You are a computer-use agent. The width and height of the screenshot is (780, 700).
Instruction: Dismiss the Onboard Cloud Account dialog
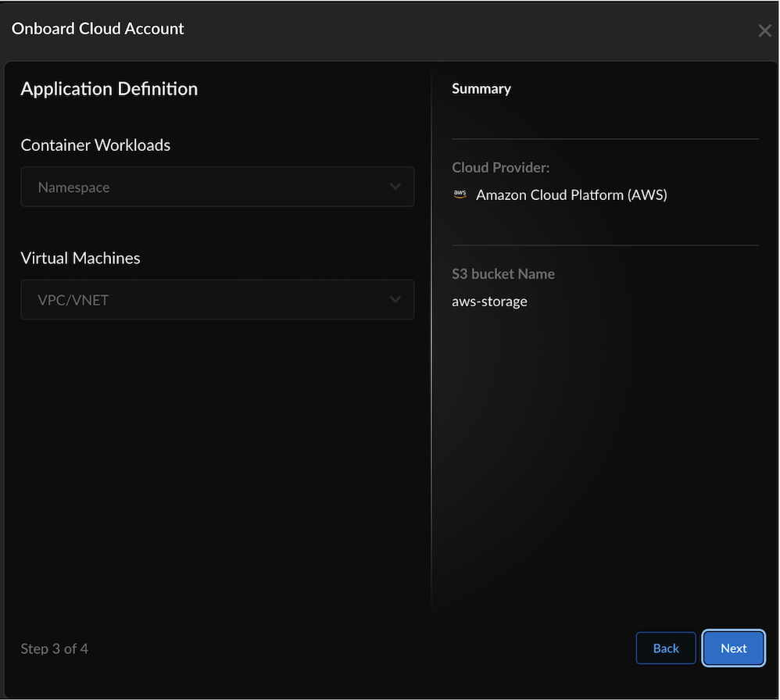(764, 30)
